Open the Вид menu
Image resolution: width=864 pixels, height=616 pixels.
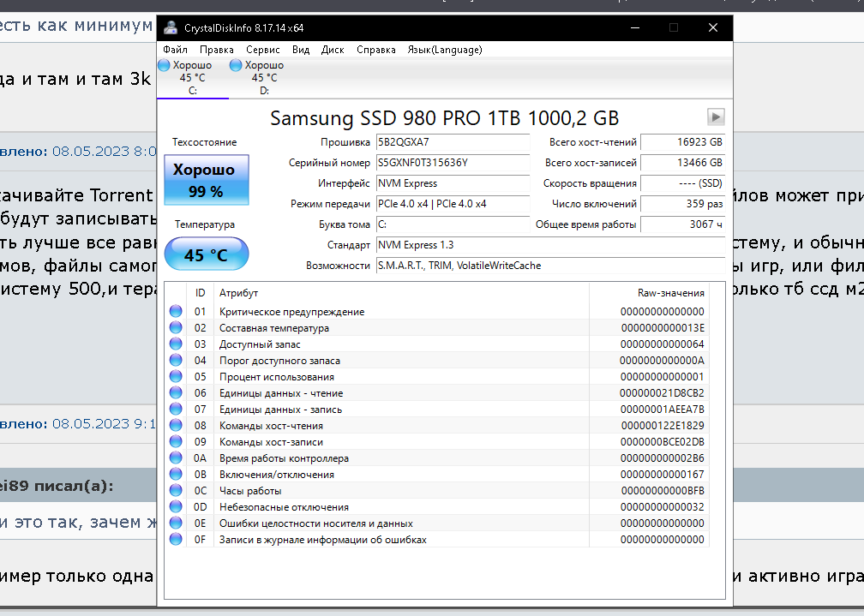point(301,50)
